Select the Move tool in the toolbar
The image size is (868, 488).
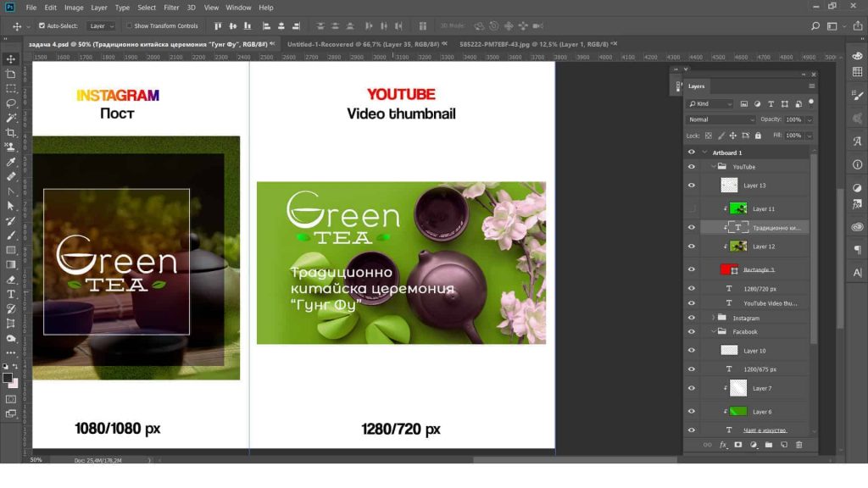(10, 59)
